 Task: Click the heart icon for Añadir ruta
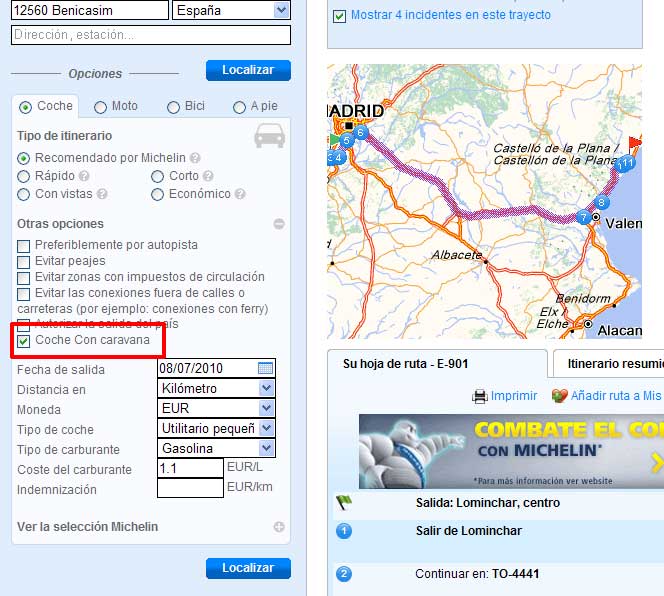[x=559, y=396]
